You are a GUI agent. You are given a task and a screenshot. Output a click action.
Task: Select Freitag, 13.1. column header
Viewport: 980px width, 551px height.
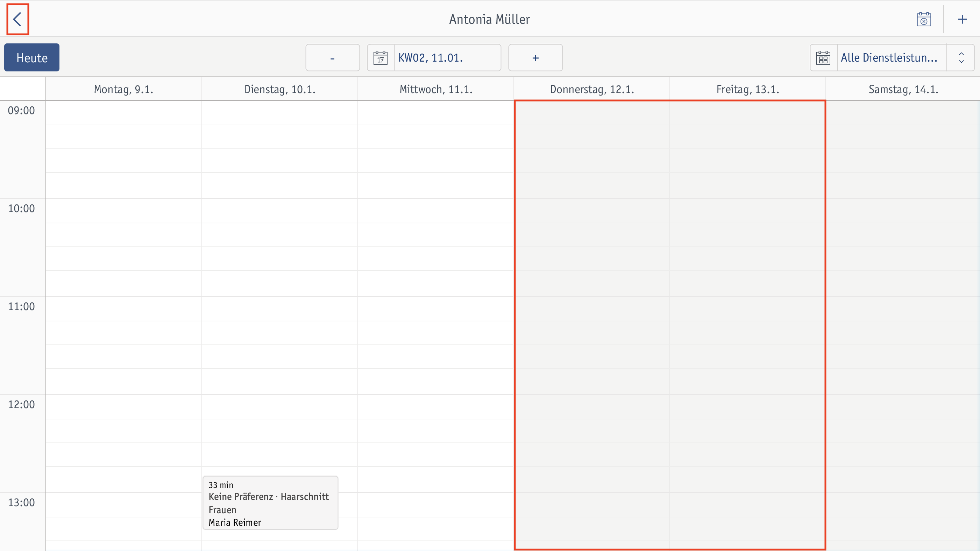748,89
